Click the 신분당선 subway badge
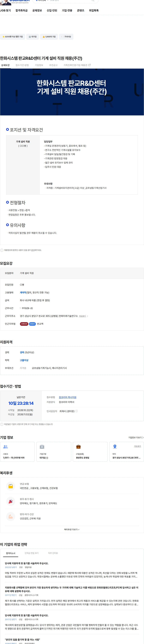This screenshot has height=644, width=144. (x=24, y=324)
